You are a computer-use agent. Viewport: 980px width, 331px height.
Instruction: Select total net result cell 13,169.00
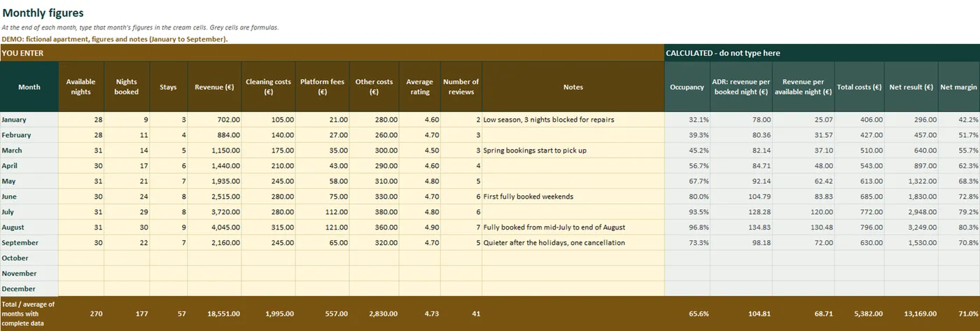(911, 314)
